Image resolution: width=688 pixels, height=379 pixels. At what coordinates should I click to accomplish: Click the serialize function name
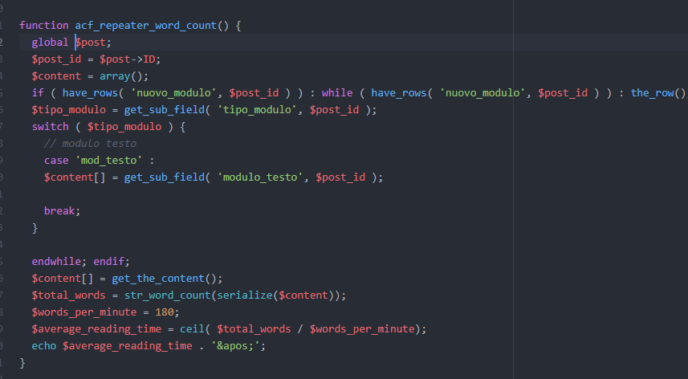tap(245, 295)
